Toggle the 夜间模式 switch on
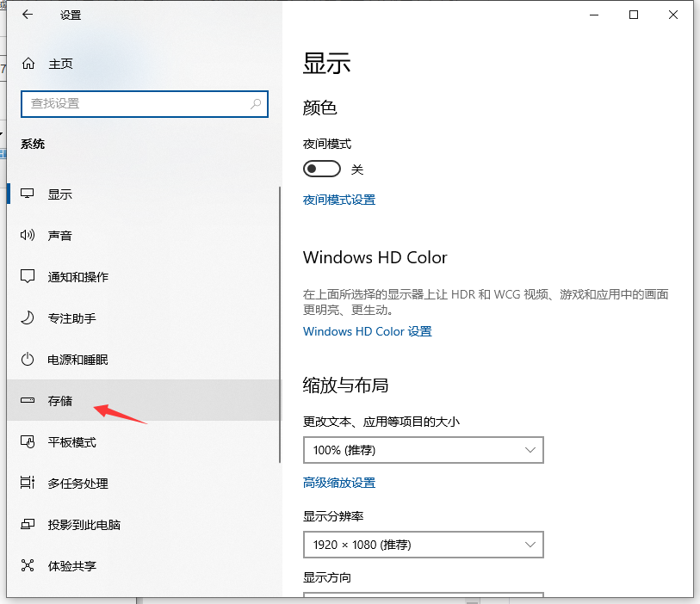Viewport: 700px width, 604px height. [x=322, y=169]
